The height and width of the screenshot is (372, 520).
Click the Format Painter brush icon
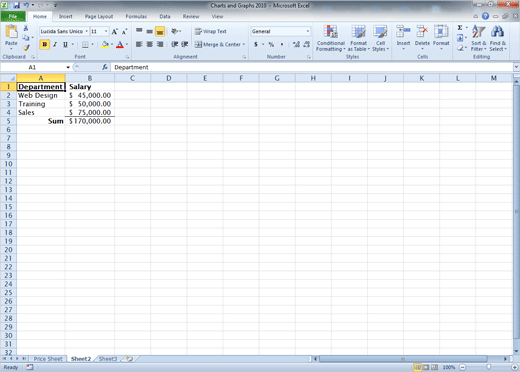[x=26, y=48]
